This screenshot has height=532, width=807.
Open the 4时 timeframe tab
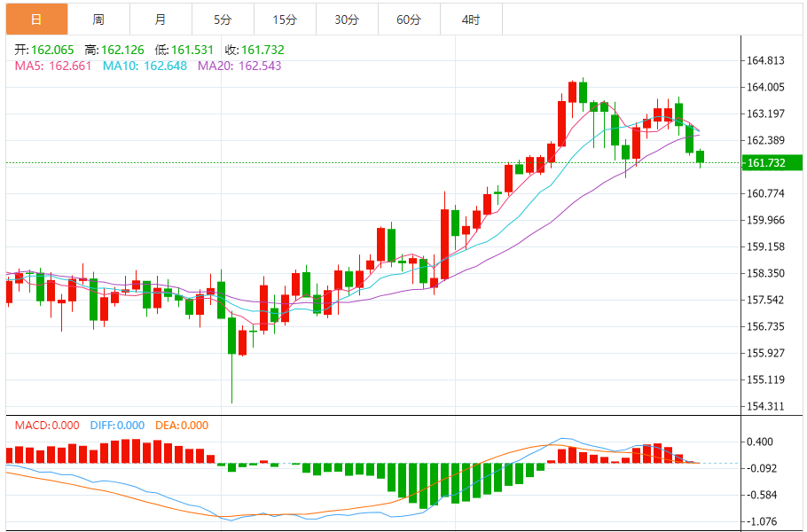point(471,20)
